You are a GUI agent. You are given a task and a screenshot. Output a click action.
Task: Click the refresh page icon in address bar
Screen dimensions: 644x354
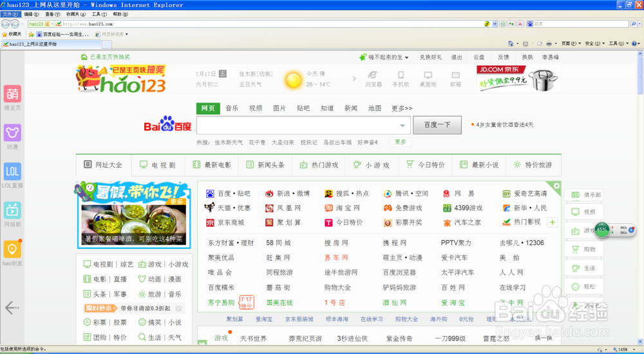(x=512, y=25)
